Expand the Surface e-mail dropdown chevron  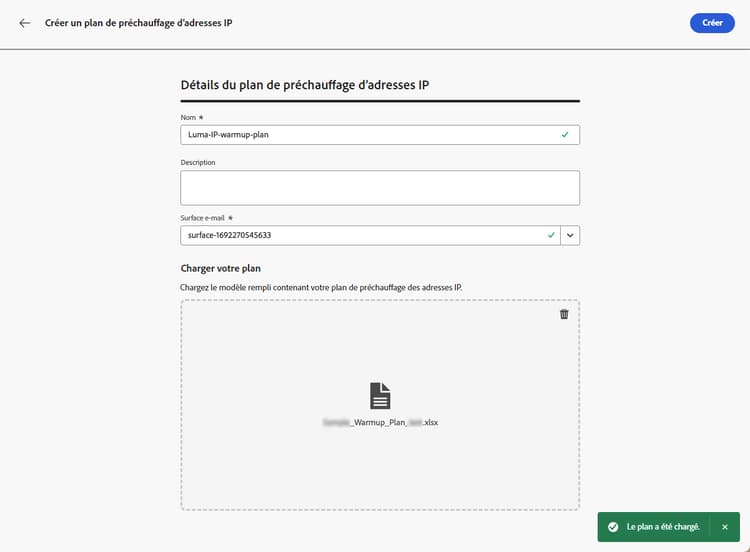[570, 235]
